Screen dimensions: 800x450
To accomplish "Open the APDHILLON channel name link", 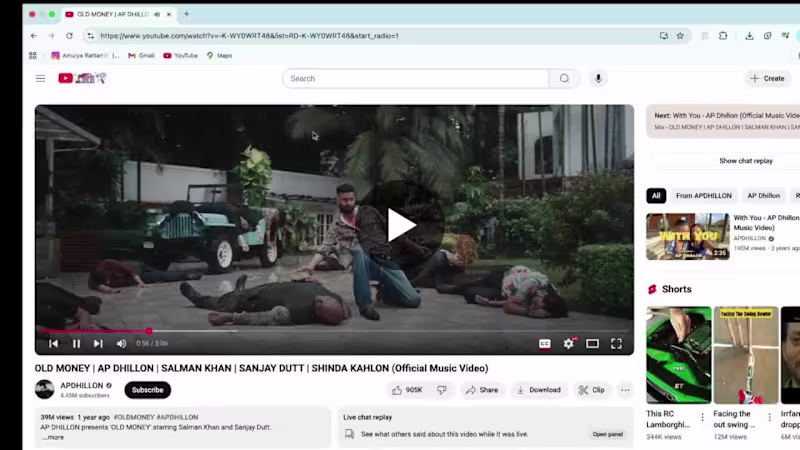I will click(x=82, y=385).
